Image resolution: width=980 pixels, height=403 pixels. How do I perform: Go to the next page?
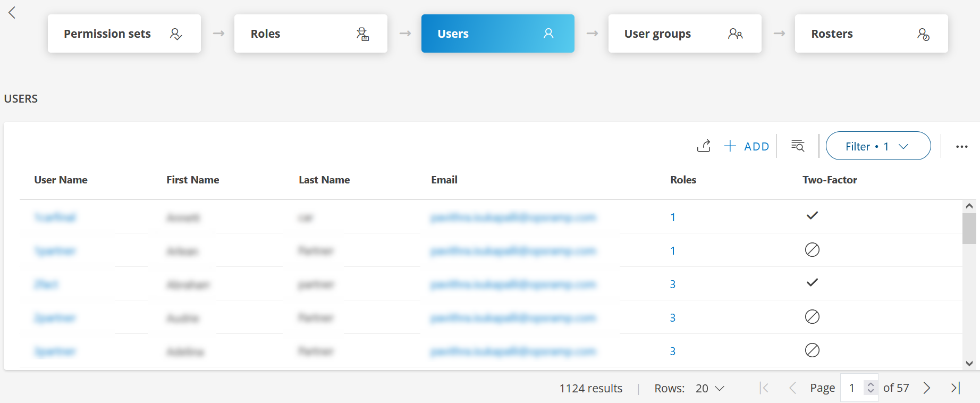pos(927,388)
